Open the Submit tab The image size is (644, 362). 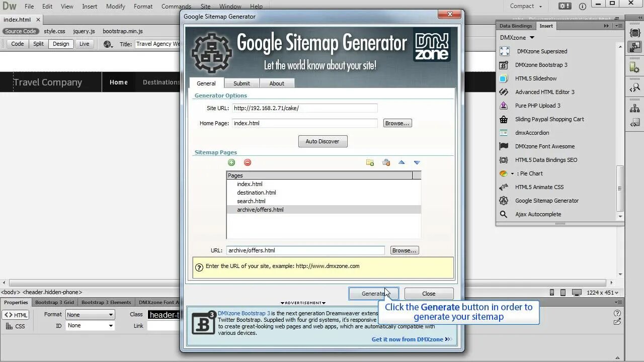point(242,83)
